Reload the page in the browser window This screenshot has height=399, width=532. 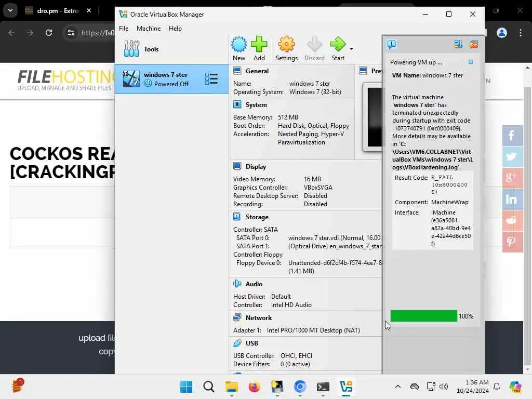click(49, 33)
